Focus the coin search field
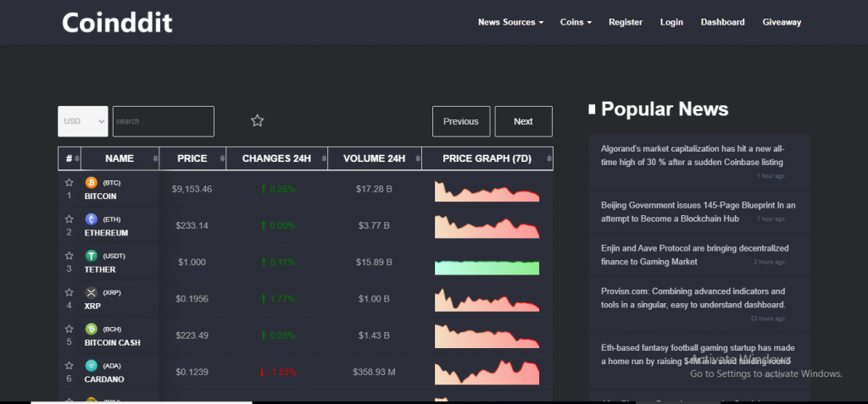Image resolution: width=868 pixels, height=404 pixels. tap(164, 121)
